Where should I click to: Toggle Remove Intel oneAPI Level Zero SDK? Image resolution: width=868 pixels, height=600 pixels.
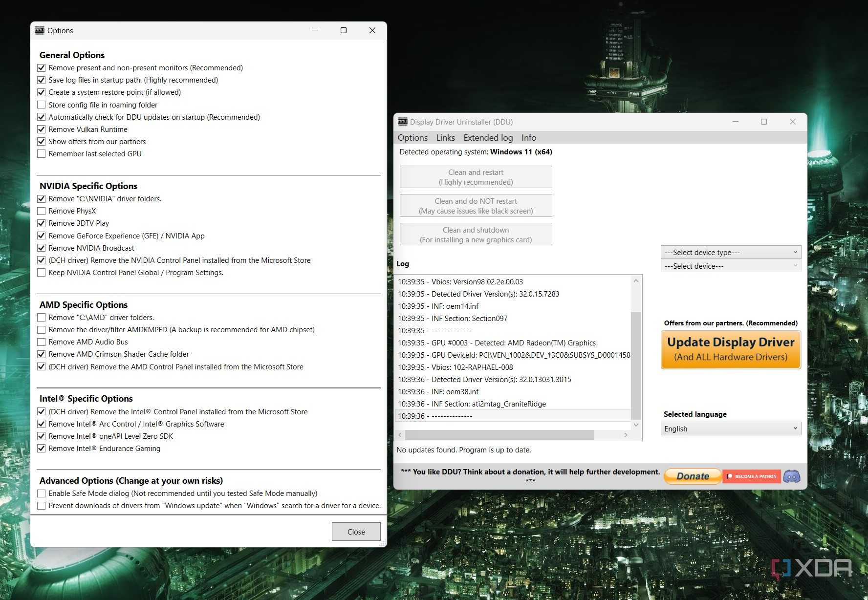click(42, 436)
